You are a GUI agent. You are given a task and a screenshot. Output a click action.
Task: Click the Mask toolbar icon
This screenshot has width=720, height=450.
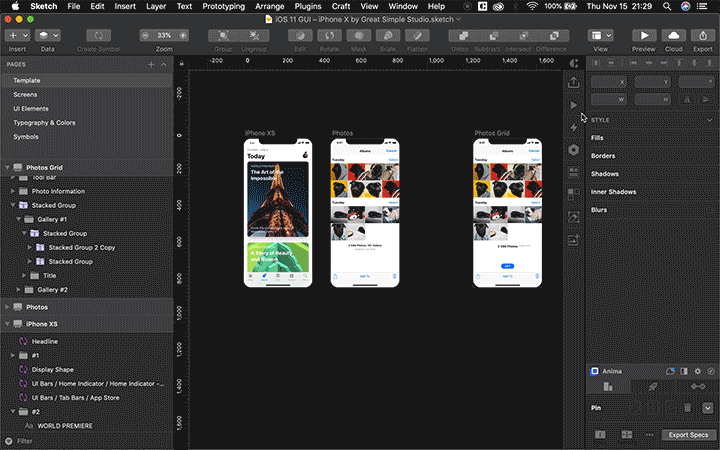click(x=359, y=35)
